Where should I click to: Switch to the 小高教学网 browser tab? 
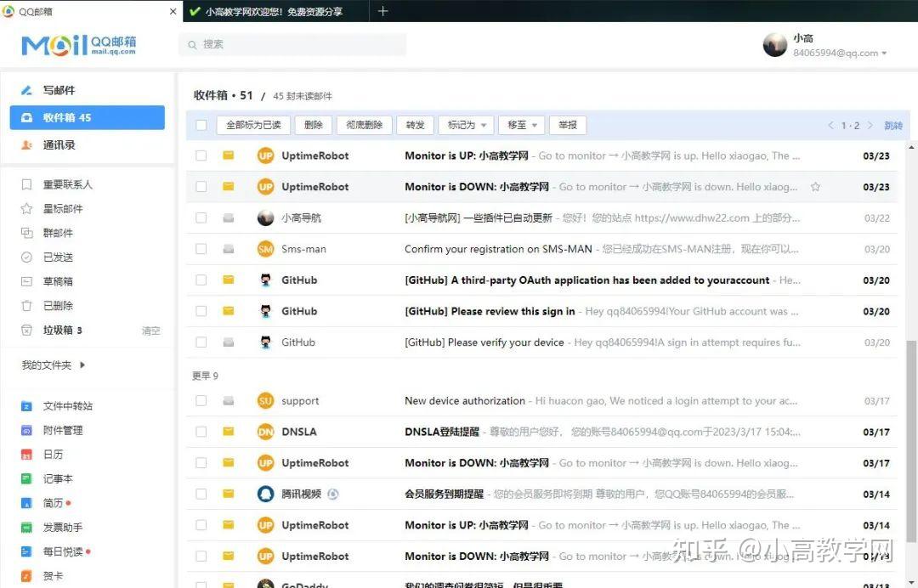coord(272,11)
